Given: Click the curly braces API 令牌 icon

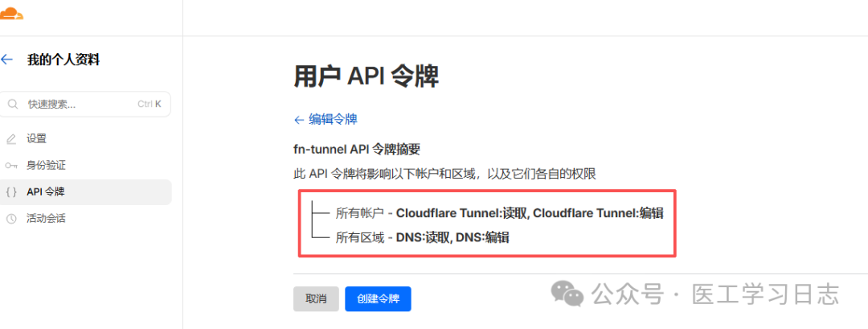Looking at the screenshot, I should click(11, 192).
